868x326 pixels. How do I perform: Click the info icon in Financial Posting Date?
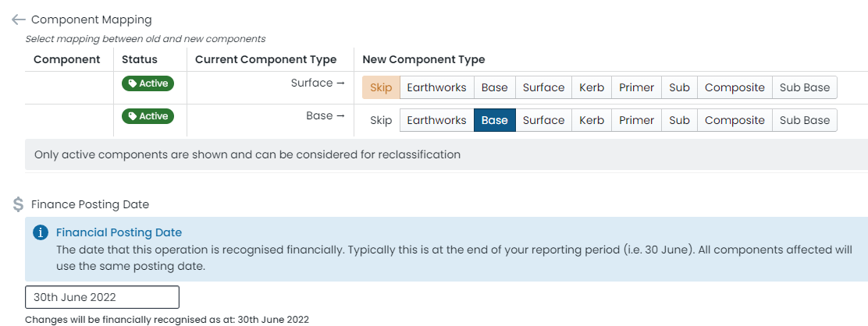pyautogui.click(x=41, y=232)
